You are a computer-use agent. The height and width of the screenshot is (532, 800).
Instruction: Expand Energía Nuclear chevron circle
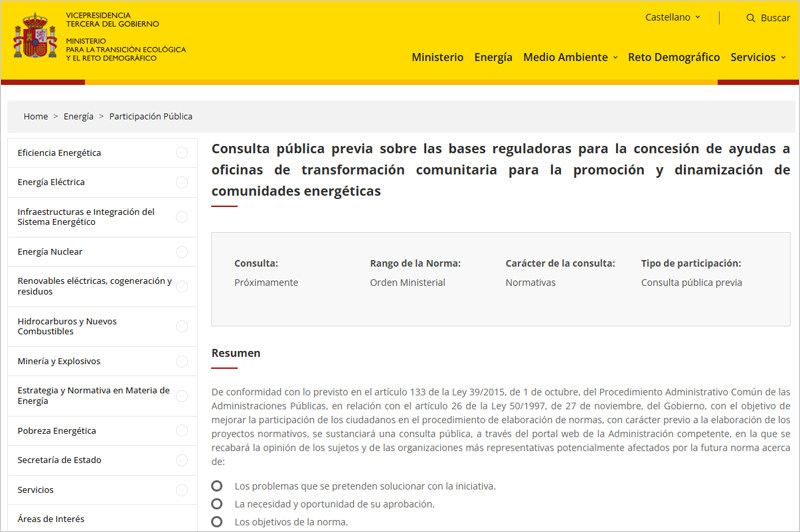point(182,252)
